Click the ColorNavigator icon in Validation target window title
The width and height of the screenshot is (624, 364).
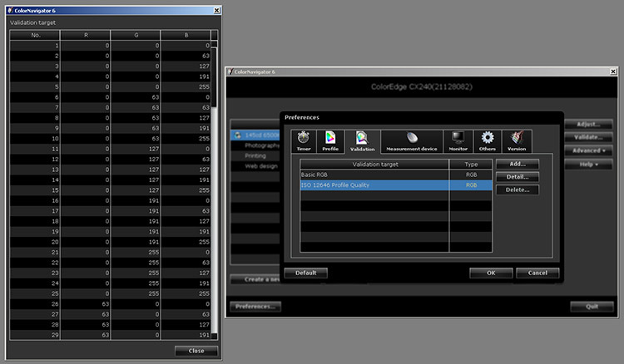pyautogui.click(x=10, y=10)
